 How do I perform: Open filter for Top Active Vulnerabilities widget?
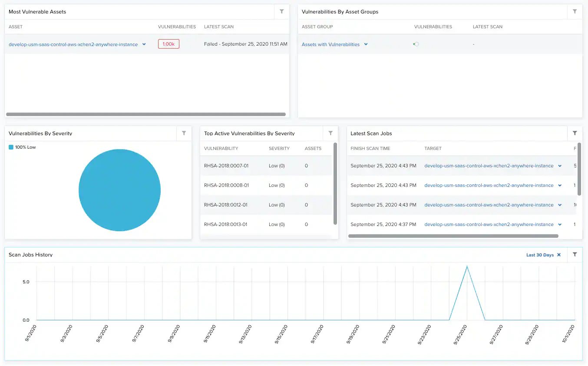pos(330,133)
